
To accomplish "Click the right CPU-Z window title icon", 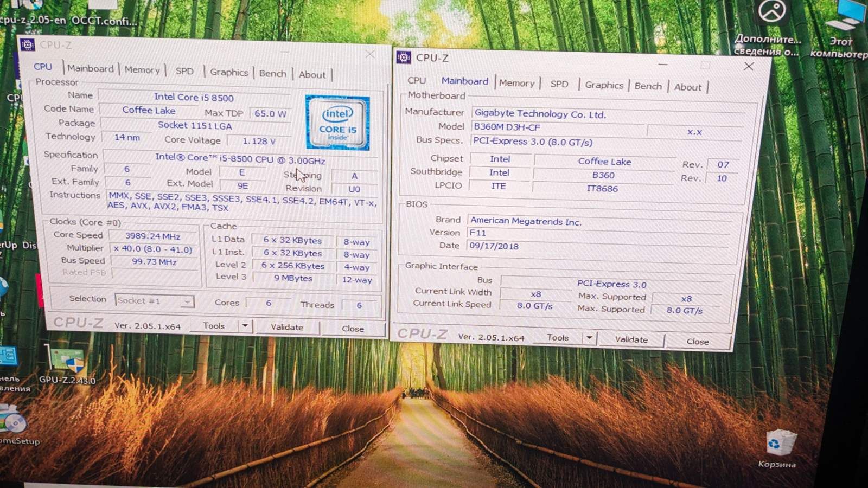I will click(x=404, y=57).
